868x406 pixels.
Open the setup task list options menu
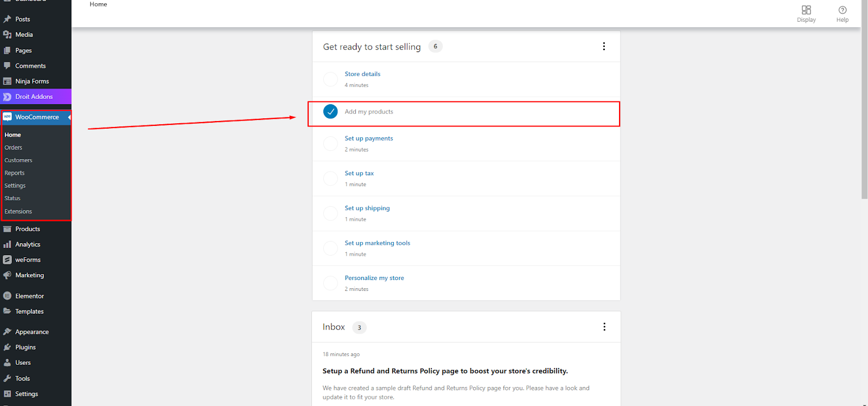click(604, 47)
